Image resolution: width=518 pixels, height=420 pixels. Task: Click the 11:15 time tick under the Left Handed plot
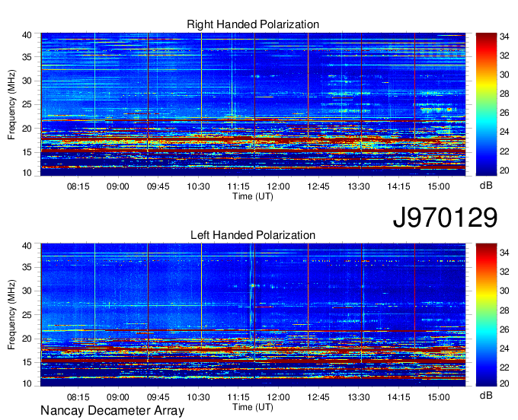coord(238,397)
